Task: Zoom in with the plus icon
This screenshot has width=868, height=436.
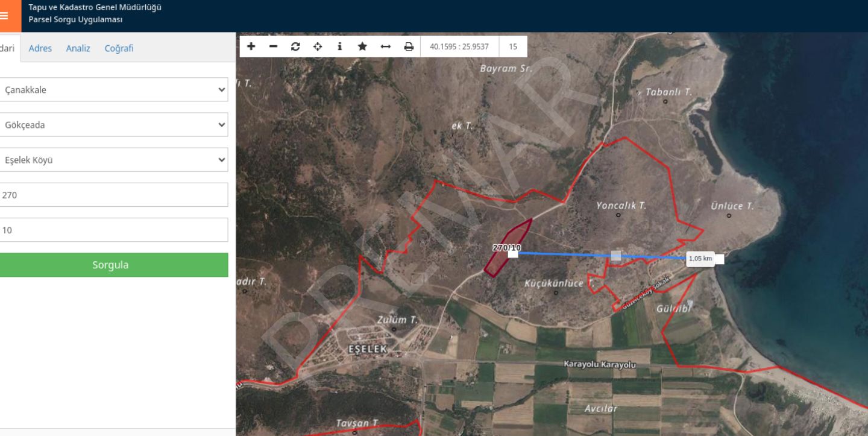Action: (x=251, y=46)
